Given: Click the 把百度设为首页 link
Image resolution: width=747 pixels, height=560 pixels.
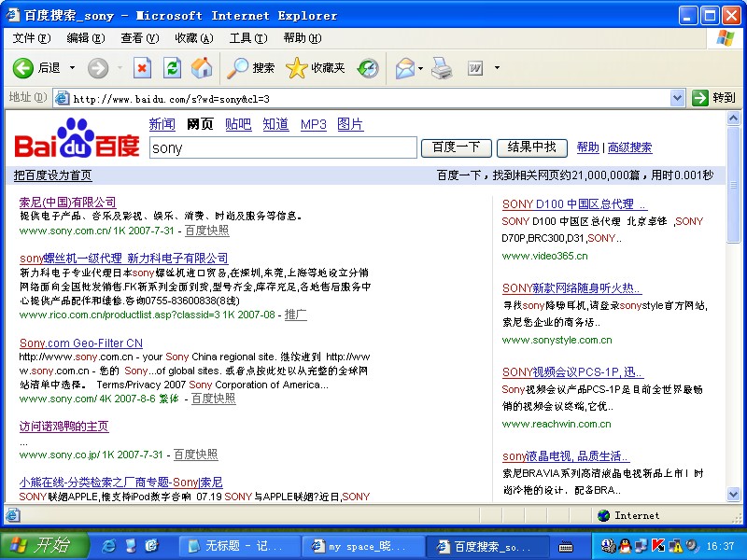Looking at the screenshot, I should point(53,175).
